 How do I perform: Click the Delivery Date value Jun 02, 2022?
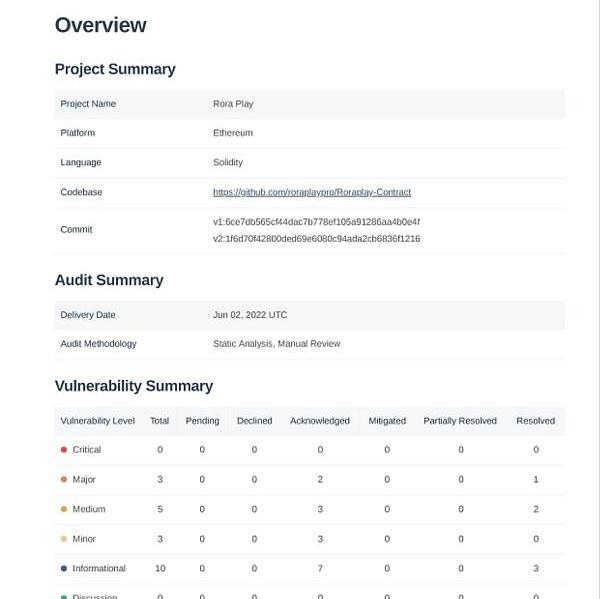[x=250, y=315]
